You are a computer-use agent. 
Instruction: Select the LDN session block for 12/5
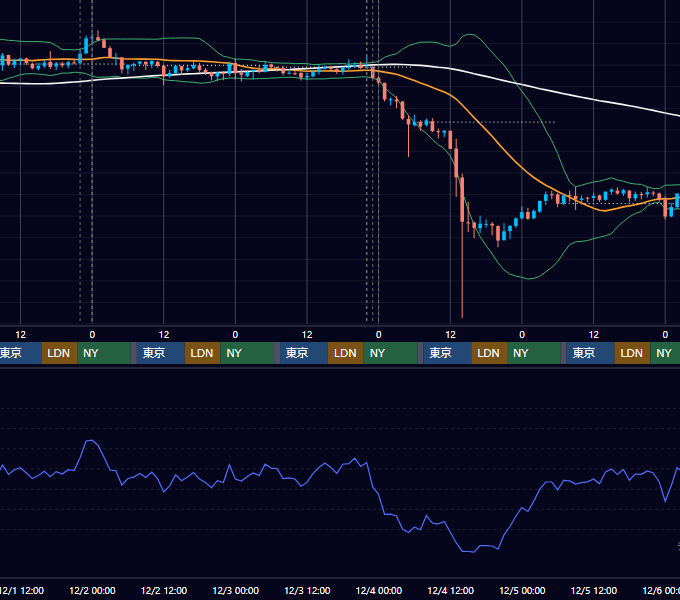[x=632, y=353]
